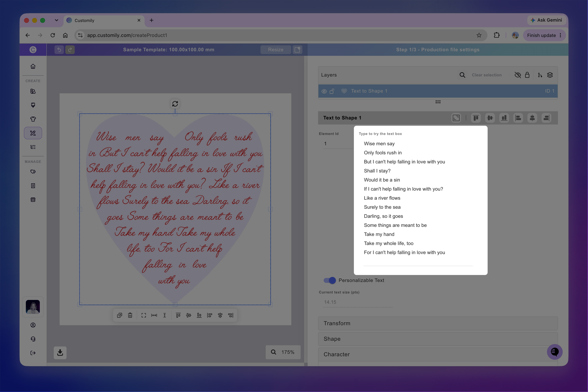The image size is (588, 392).
Task: Open Chrome menu with three dots
Action: click(x=560, y=35)
